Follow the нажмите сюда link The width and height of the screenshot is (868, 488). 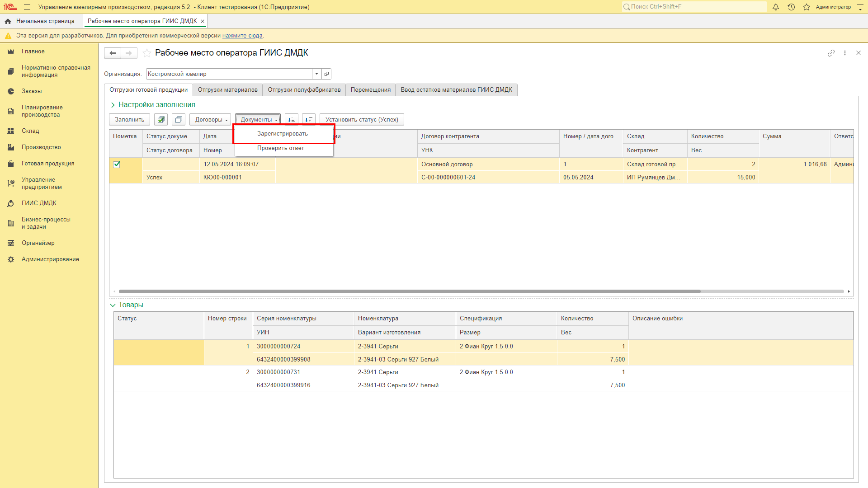[242, 36]
